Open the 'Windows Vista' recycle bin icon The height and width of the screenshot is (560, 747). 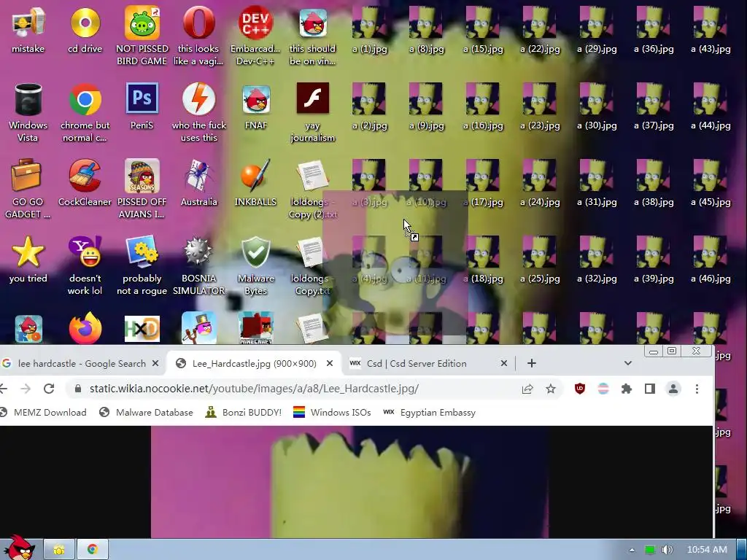(28, 112)
